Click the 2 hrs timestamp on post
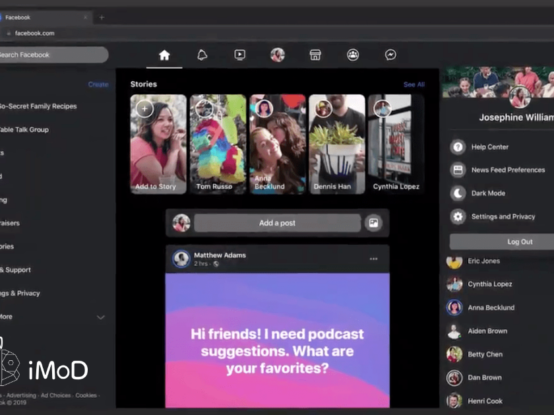The height and width of the screenshot is (415, 554). tap(201, 264)
